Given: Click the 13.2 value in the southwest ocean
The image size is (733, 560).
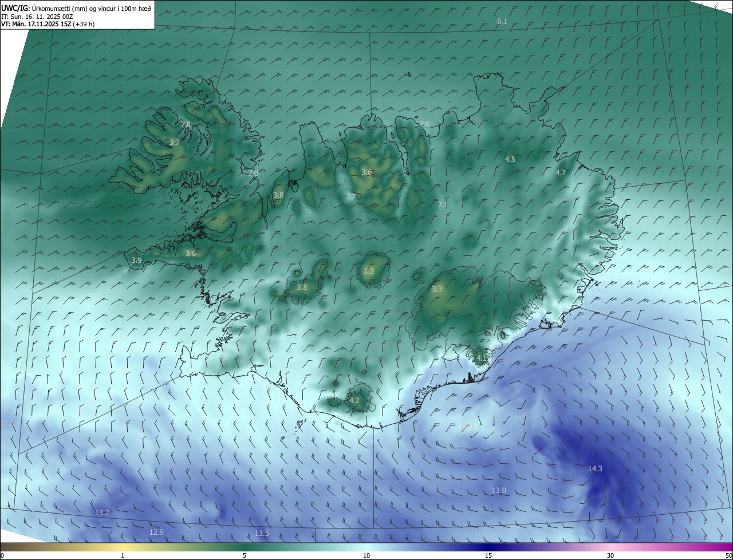Looking at the screenshot, I should (x=103, y=512).
